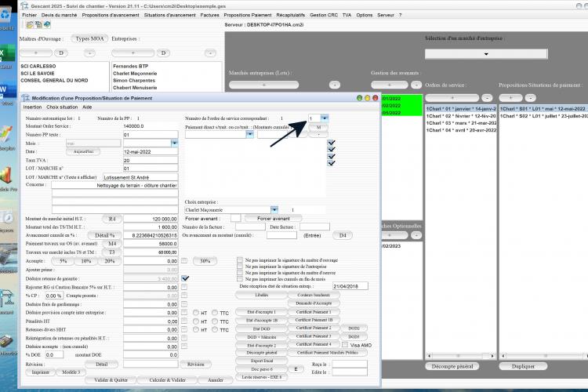Select 'SCI LE SAVOIE' in Maîtres d'Ouvrage list
Image resolution: width=588 pixels, height=392 pixels.
(x=38, y=74)
